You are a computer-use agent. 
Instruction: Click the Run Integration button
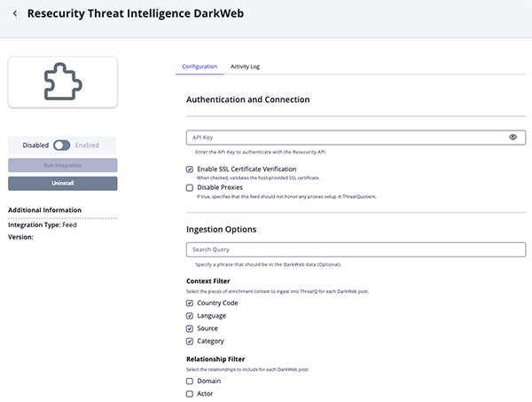[x=62, y=165]
